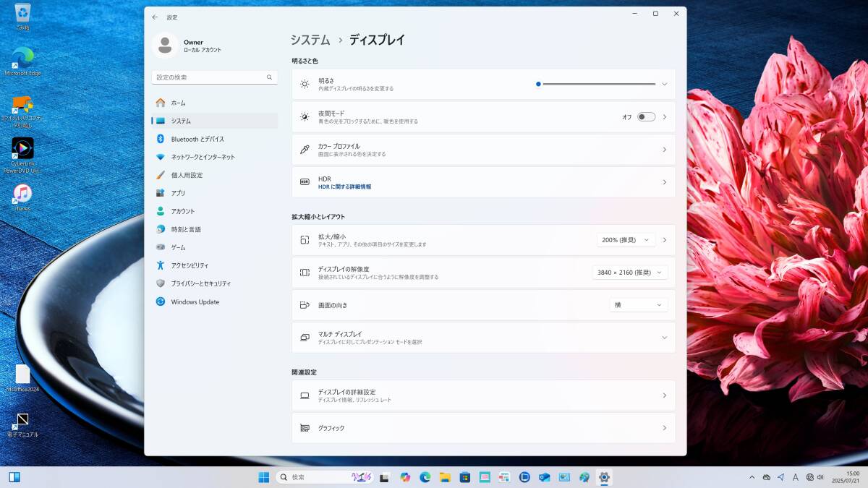Open the グラフィック settings row
This screenshot has width=868, height=488.
[x=483, y=428]
